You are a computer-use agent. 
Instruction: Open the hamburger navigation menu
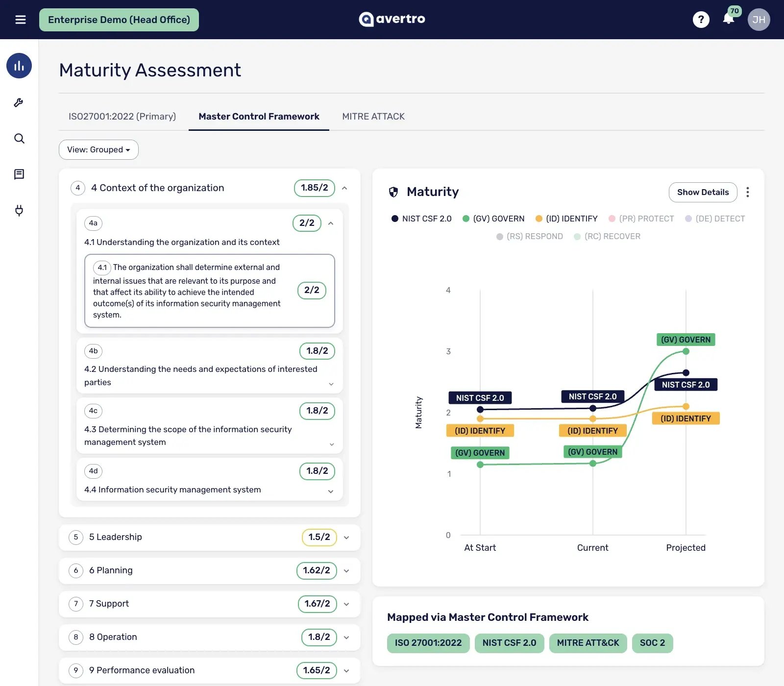coord(20,20)
